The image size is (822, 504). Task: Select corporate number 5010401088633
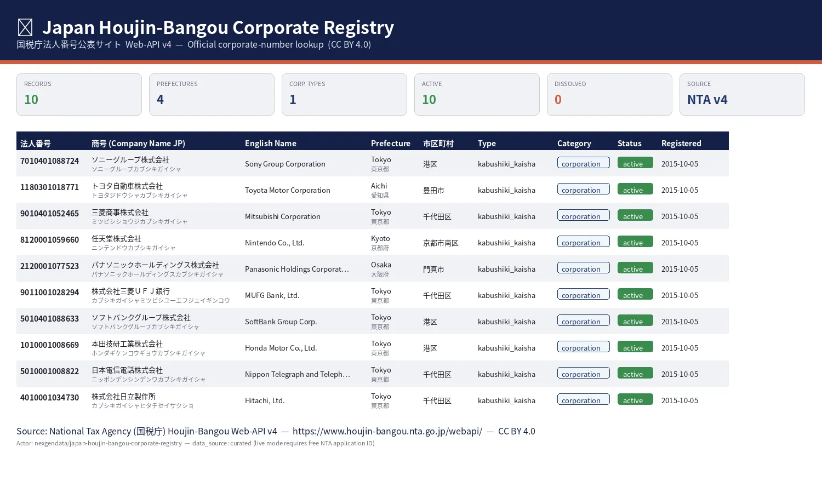click(x=50, y=319)
